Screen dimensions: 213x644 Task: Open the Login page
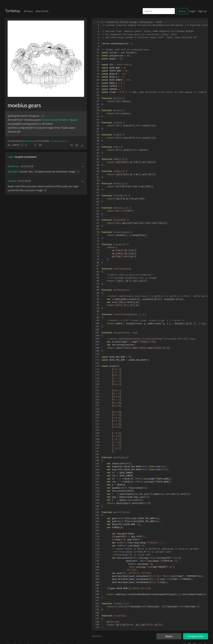[192, 11]
